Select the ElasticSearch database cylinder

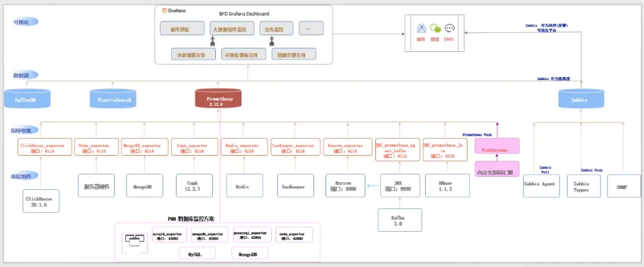(x=114, y=99)
